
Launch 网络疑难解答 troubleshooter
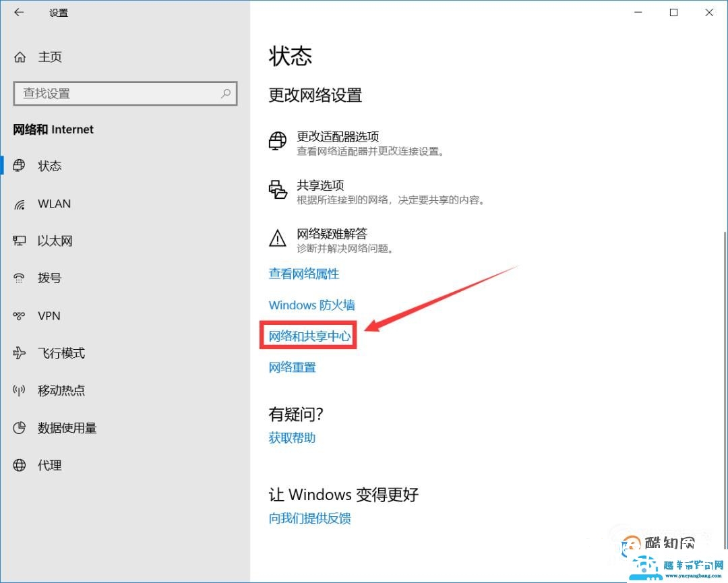[x=332, y=233]
